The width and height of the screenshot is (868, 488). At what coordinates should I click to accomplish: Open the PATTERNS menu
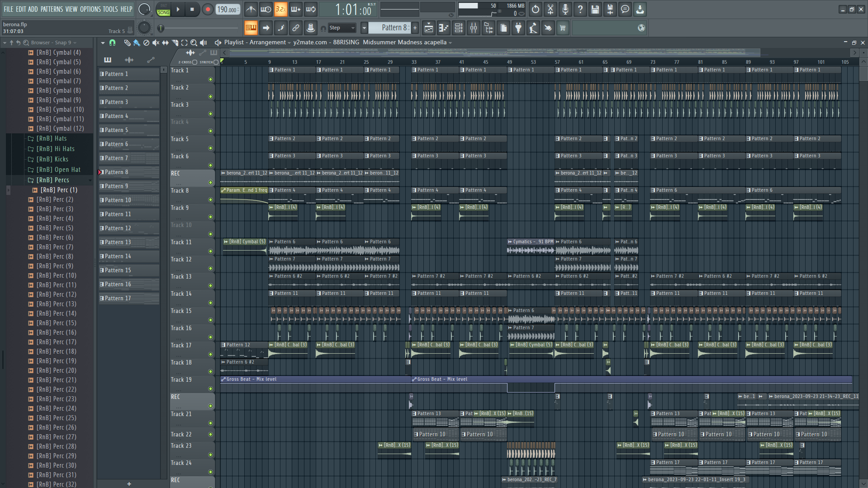click(52, 9)
